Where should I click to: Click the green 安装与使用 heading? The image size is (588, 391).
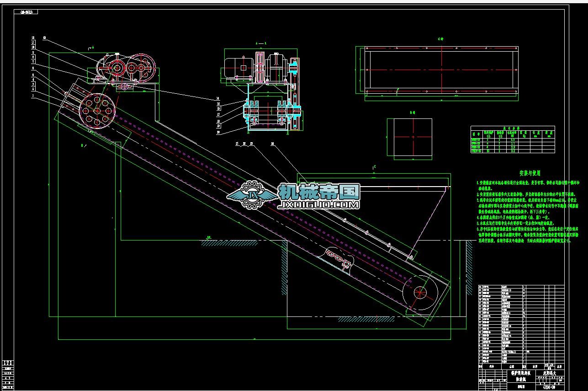point(530,173)
